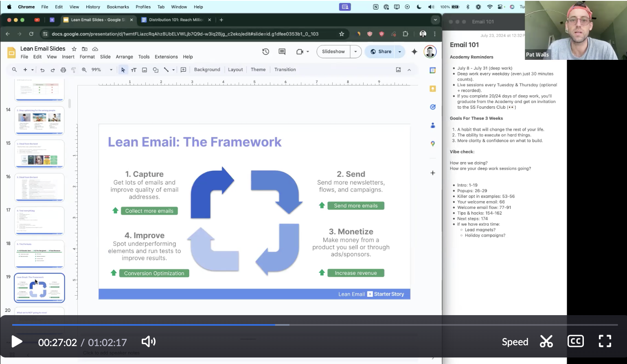Add a comment toolbar icon
The image size is (627, 364).
(183, 70)
